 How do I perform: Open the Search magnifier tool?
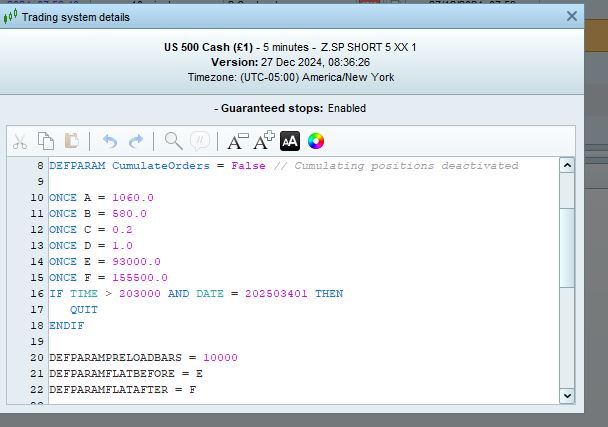pyautogui.click(x=173, y=141)
